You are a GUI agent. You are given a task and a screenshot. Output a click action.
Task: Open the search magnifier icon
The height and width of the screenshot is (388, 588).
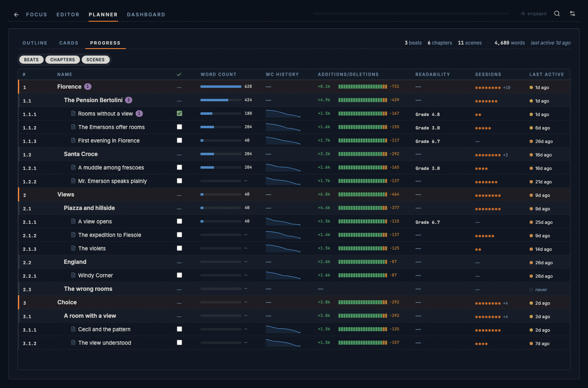[x=557, y=13]
